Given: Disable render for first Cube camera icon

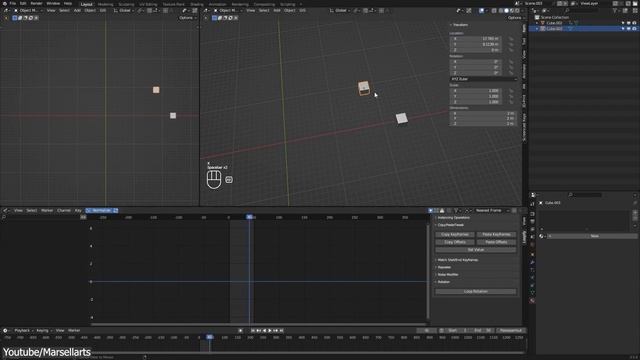Looking at the screenshot, I should click(x=634, y=23).
